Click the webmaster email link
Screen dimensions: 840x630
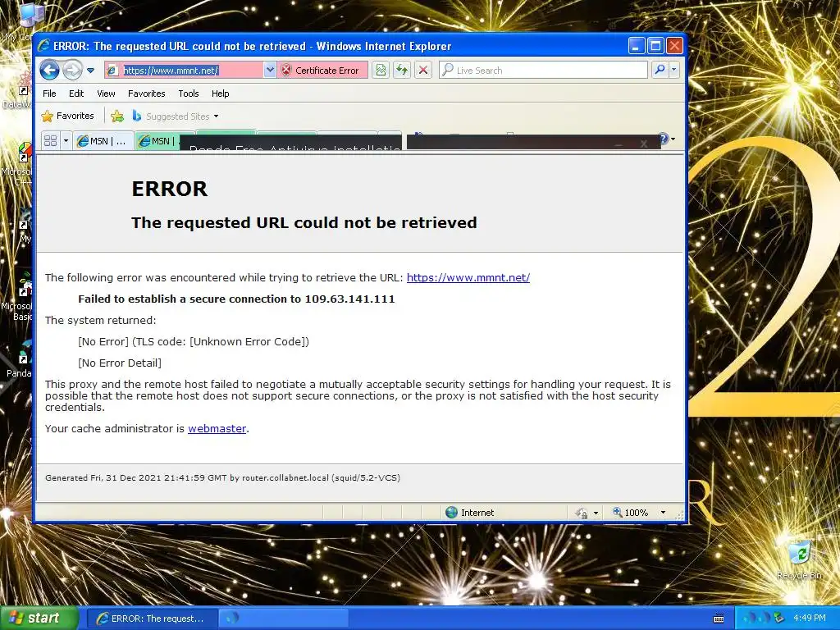(x=217, y=428)
